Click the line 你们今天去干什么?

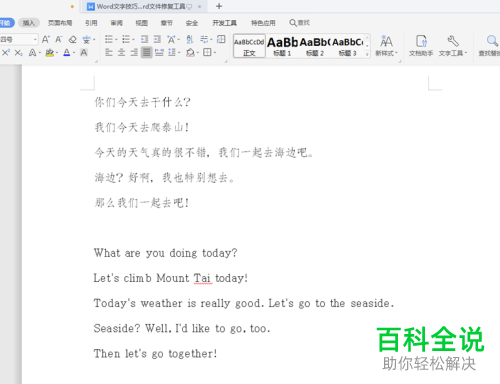142,102
